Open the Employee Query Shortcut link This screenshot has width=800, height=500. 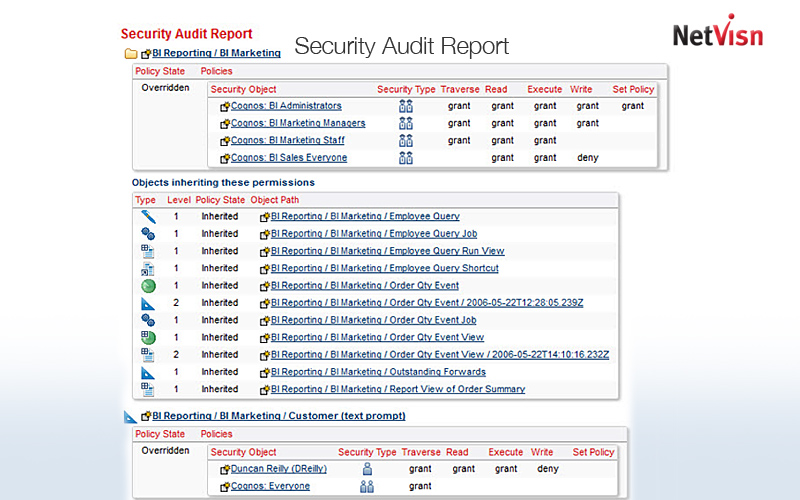coord(385,268)
